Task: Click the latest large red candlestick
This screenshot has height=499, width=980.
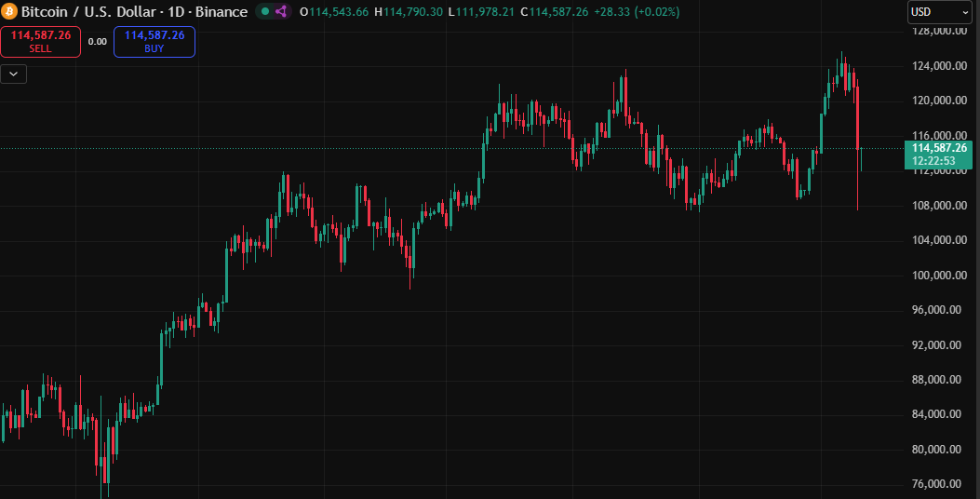Action: (857, 117)
